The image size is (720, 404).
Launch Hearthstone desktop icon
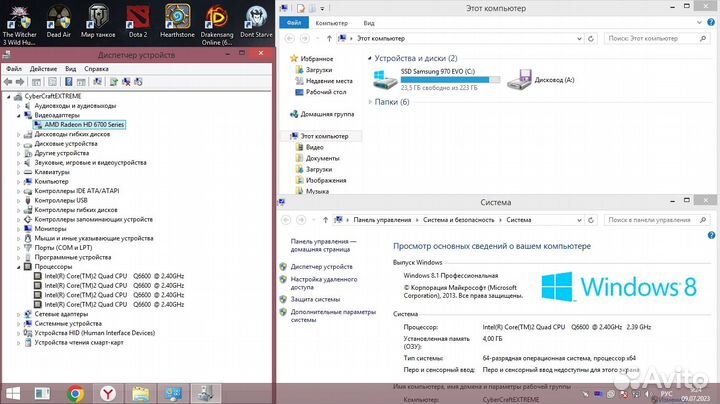[x=177, y=22]
